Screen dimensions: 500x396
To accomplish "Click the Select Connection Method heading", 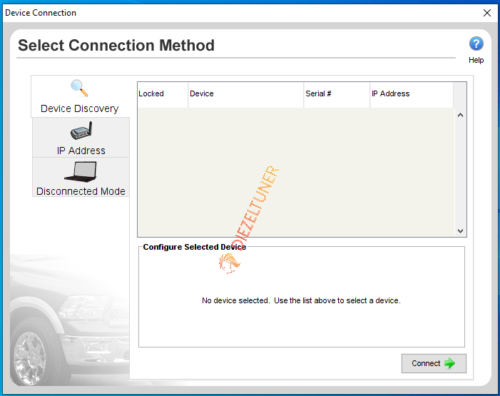I will point(116,45).
